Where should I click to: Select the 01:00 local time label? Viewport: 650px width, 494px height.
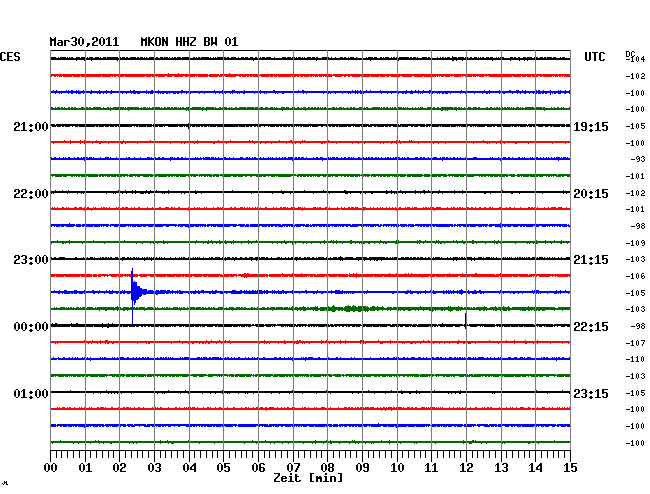point(31,393)
